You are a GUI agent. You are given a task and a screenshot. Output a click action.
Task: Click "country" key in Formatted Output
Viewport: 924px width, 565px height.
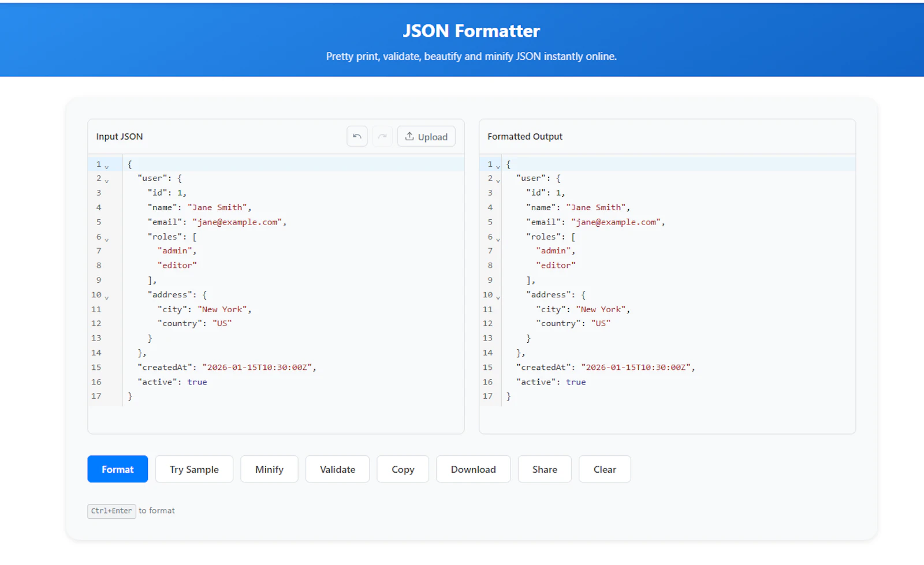(x=558, y=323)
